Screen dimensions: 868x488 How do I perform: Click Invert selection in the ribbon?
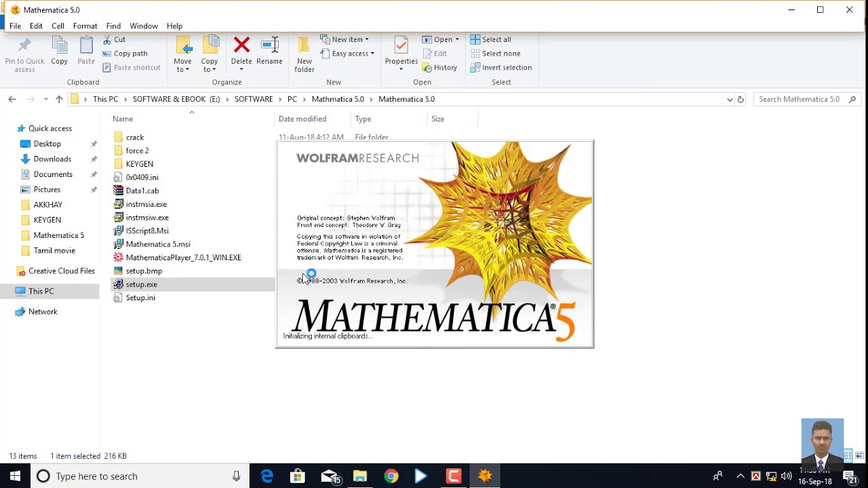point(501,67)
